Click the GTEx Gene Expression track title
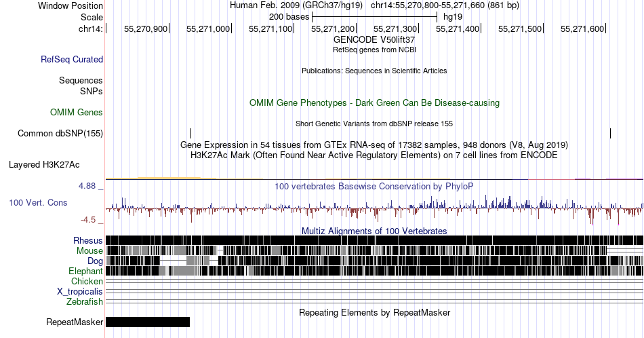This screenshot has height=338, width=644. (x=374, y=145)
